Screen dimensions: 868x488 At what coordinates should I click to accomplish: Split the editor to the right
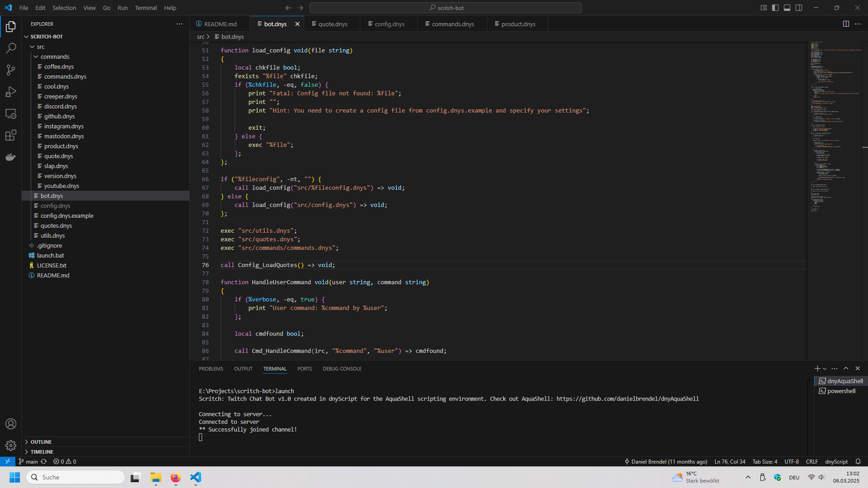[846, 24]
